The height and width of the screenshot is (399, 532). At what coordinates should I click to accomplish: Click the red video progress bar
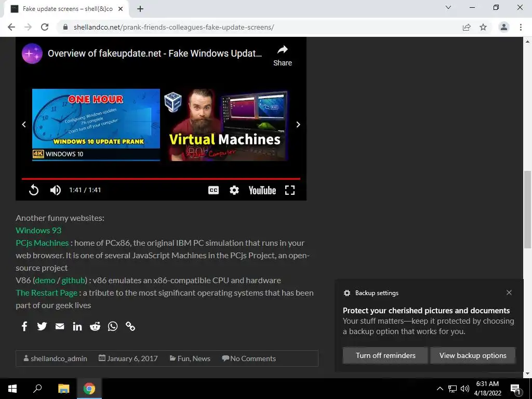(161, 179)
